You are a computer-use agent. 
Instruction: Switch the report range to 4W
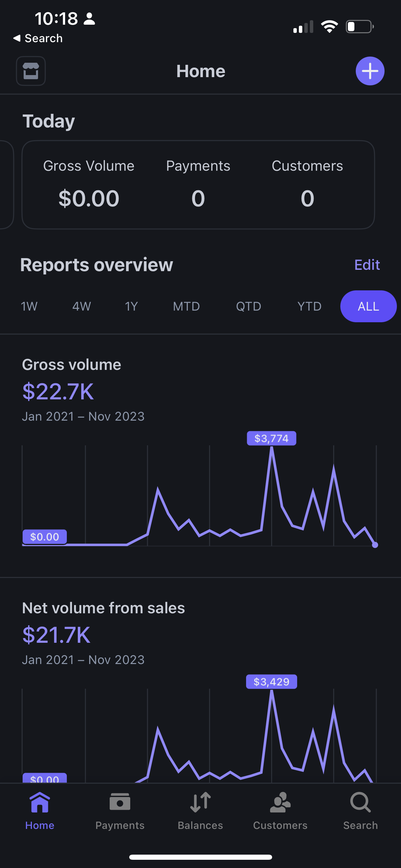(82, 306)
